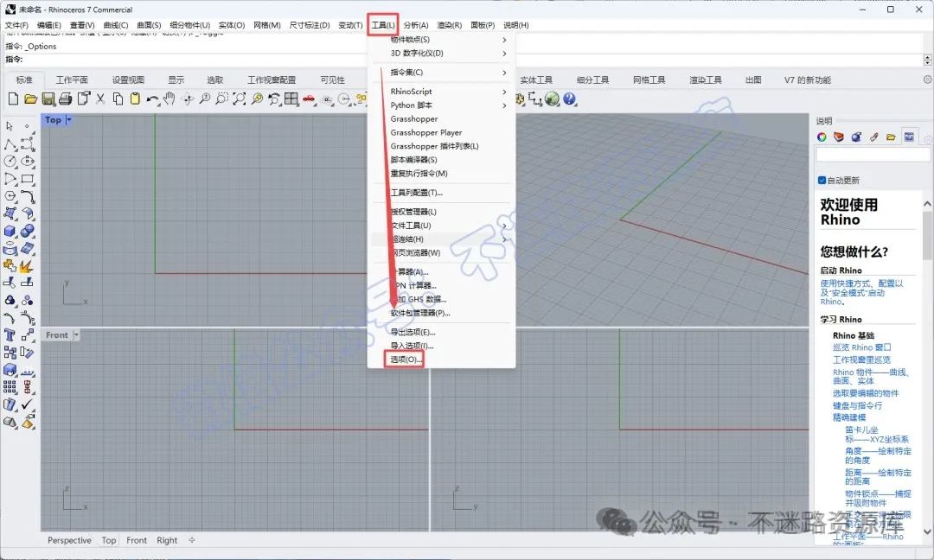Switch to the Perspective viewport tab
The width and height of the screenshot is (934, 560).
69,540
